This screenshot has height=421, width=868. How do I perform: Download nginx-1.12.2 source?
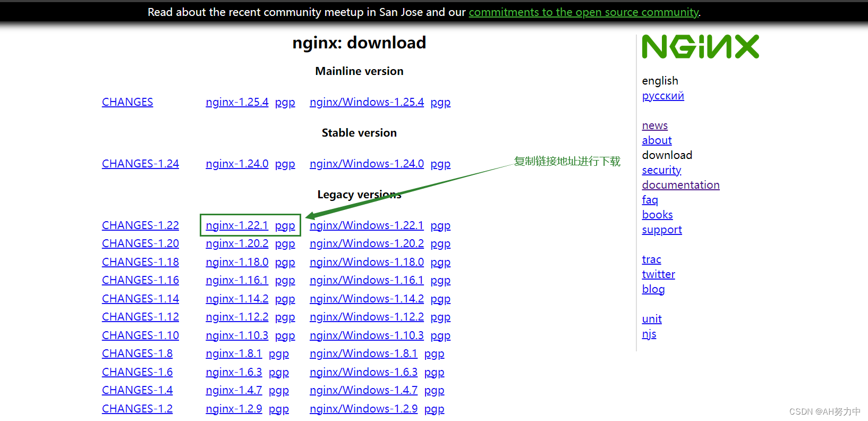tap(237, 317)
